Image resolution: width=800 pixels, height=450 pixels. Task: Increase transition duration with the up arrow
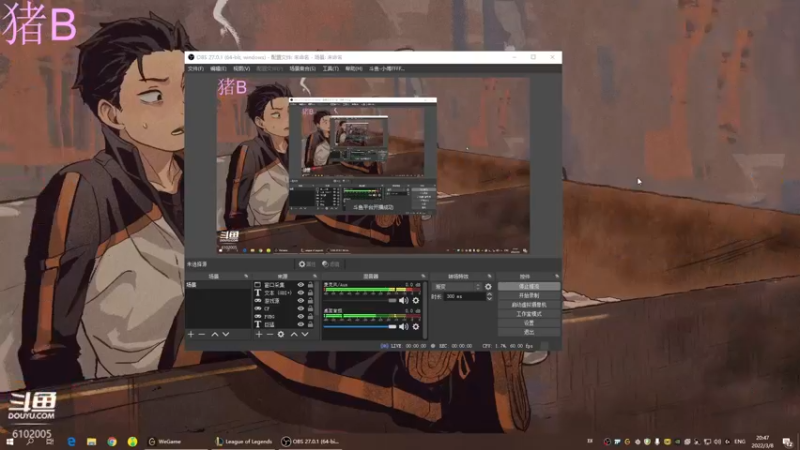pos(489,294)
